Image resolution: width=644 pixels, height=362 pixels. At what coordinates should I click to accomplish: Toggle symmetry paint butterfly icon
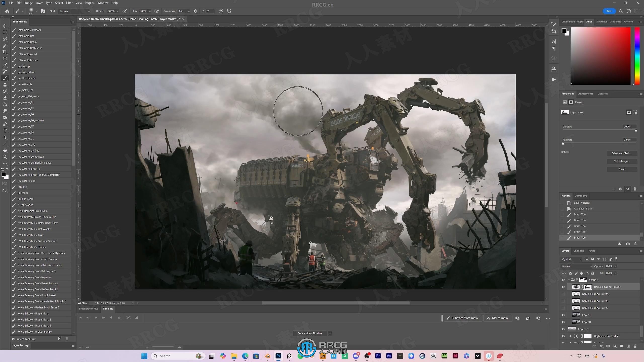click(x=229, y=11)
